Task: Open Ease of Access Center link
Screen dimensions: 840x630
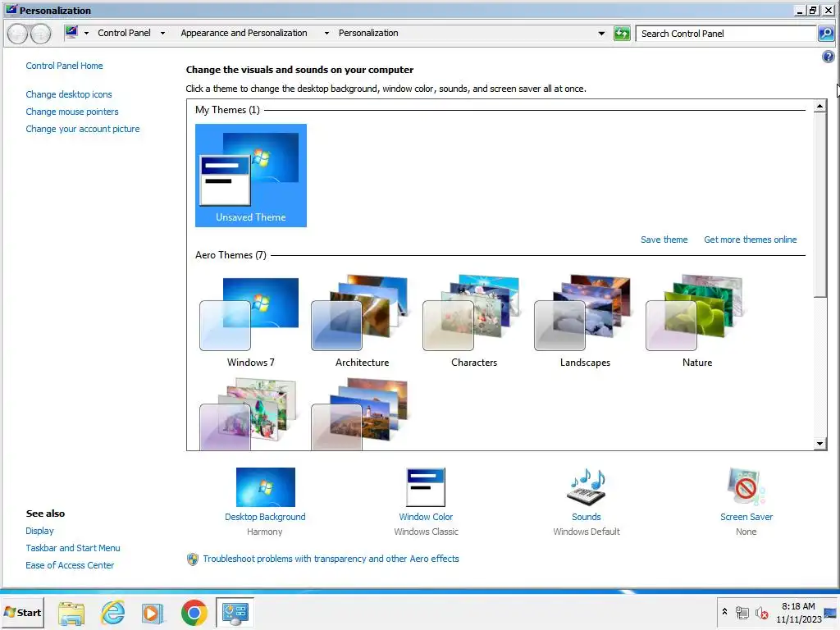Action: [70, 564]
